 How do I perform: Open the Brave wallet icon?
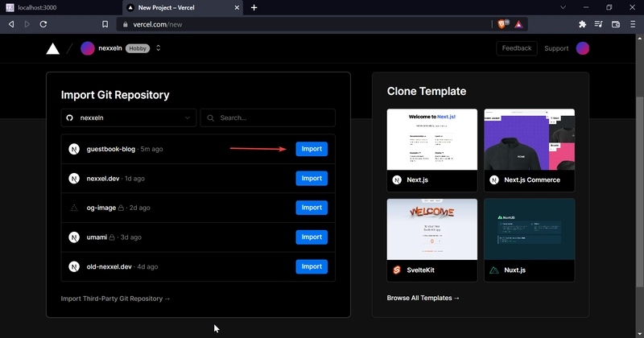(x=615, y=24)
